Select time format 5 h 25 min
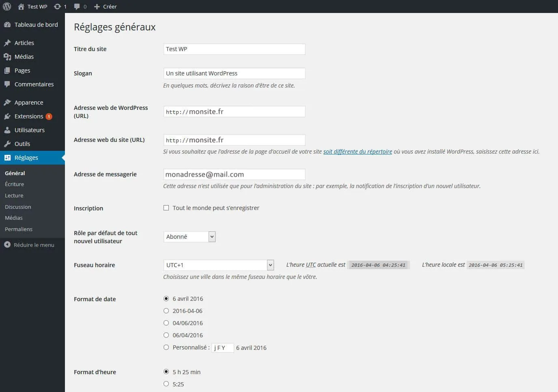This screenshot has height=392, width=558. point(166,372)
